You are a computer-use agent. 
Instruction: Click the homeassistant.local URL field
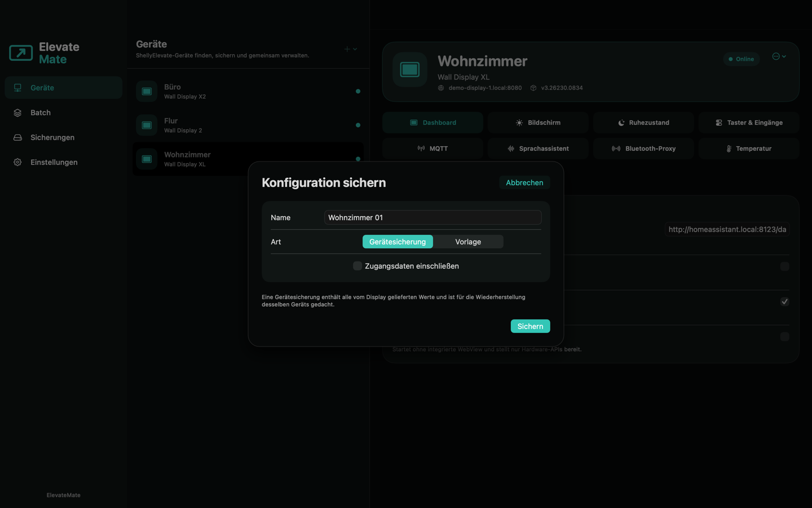point(727,229)
